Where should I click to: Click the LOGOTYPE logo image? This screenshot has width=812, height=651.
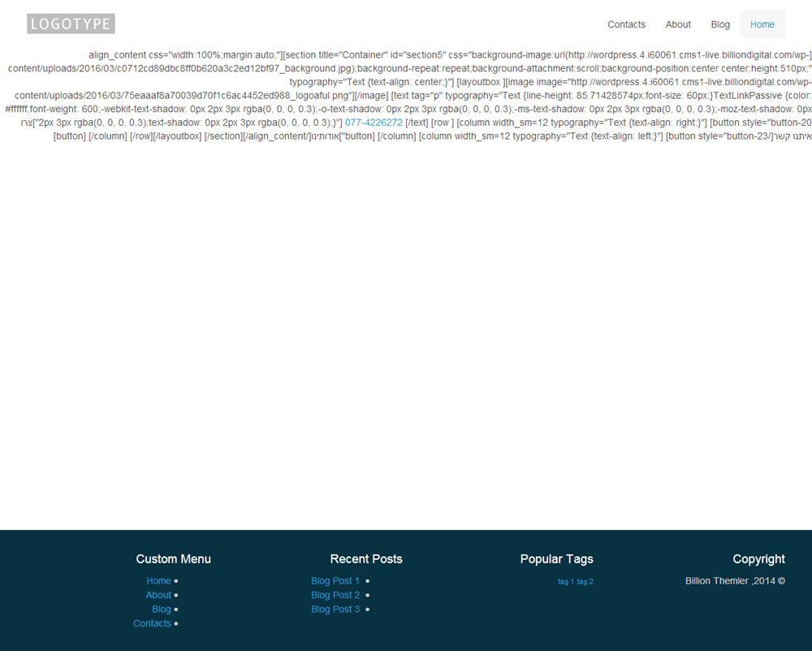71,24
